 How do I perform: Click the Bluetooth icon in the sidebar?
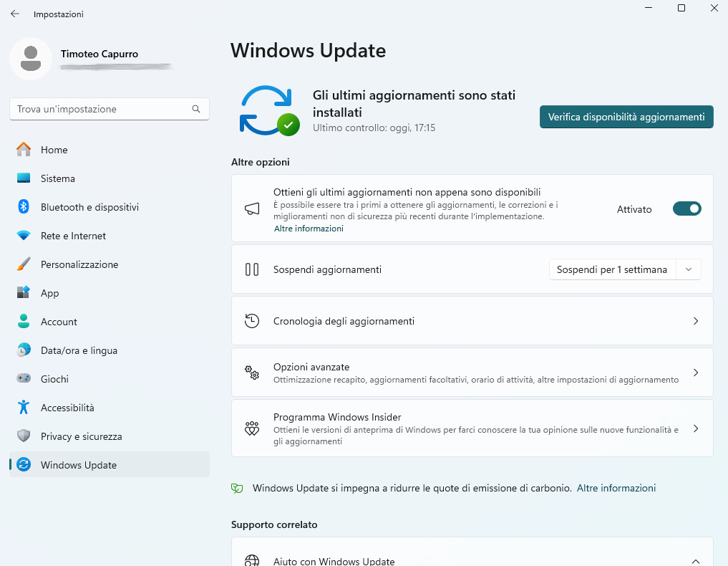pos(24,207)
